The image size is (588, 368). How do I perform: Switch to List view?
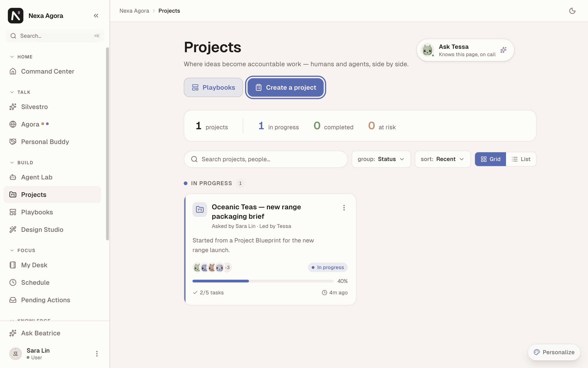pos(521,159)
